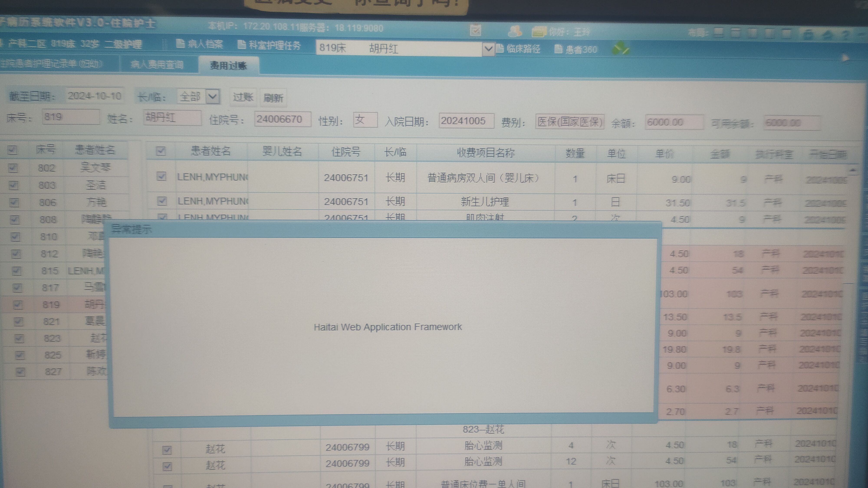Click the 截至日期 date field
The image size is (868, 488).
94,96
